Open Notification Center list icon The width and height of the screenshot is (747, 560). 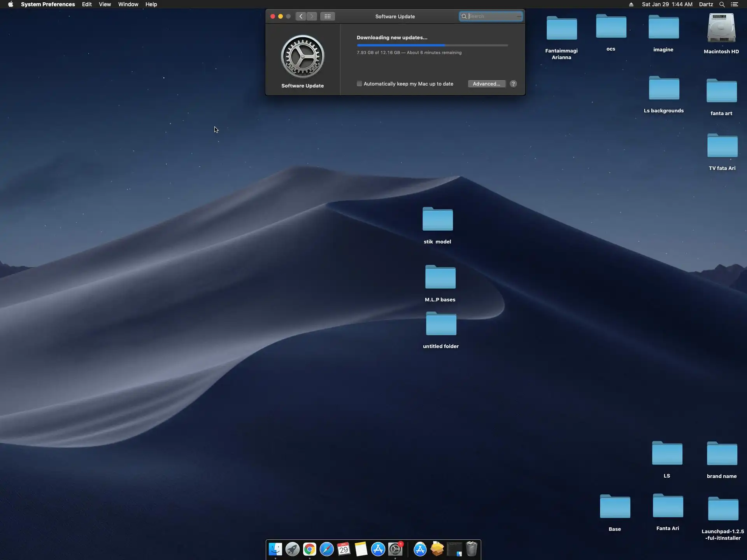[x=734, y=4]
